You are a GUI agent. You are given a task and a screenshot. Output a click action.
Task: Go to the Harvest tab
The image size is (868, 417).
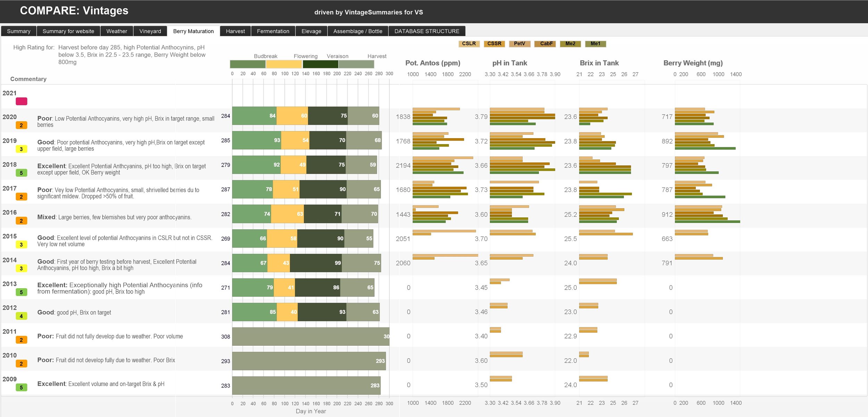click(x=235, y=31)
